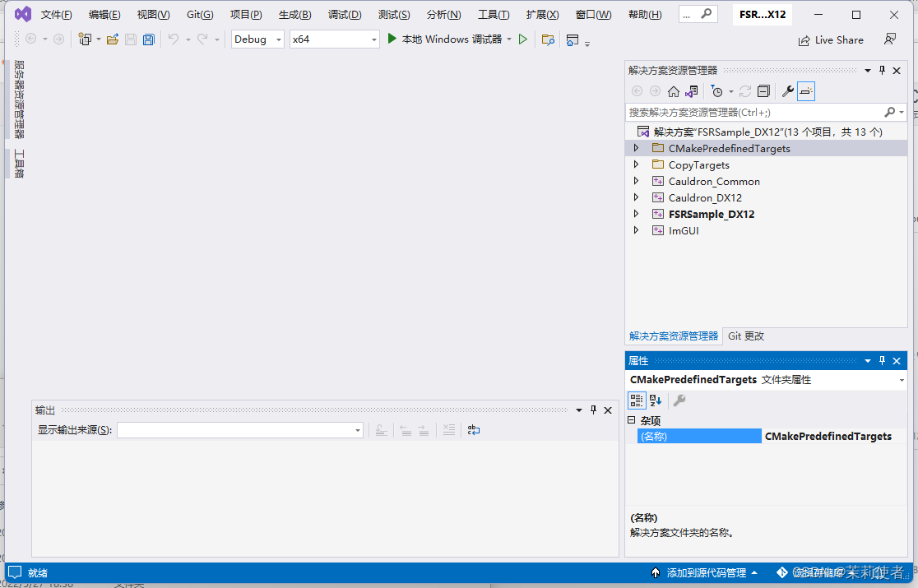Pin the Properties panel with its pushpin
The width and height of the screenshot is (918, 588).
coord(883,360)
